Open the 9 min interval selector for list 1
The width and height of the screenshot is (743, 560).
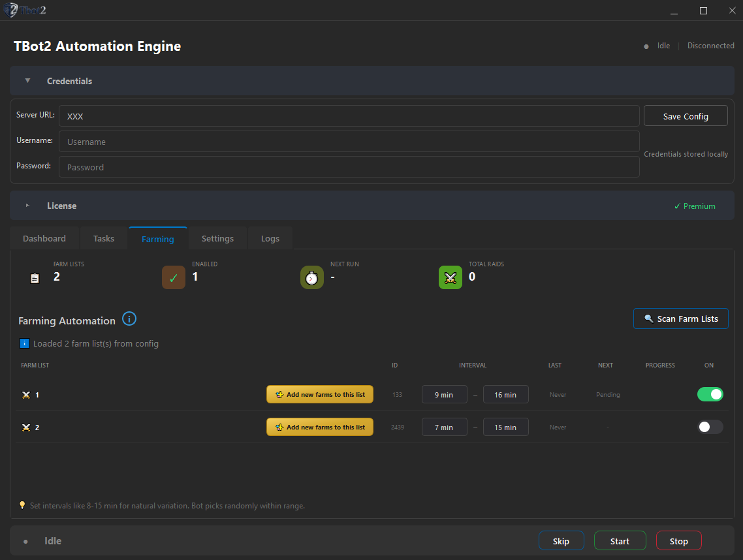tap(444, 394)
